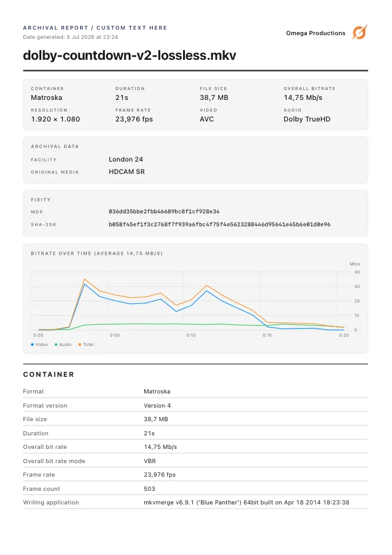Click the orange Total legend dot
The height and width of the screenshot is (555, 392).
pyautogui.click(x=80, y=344)
